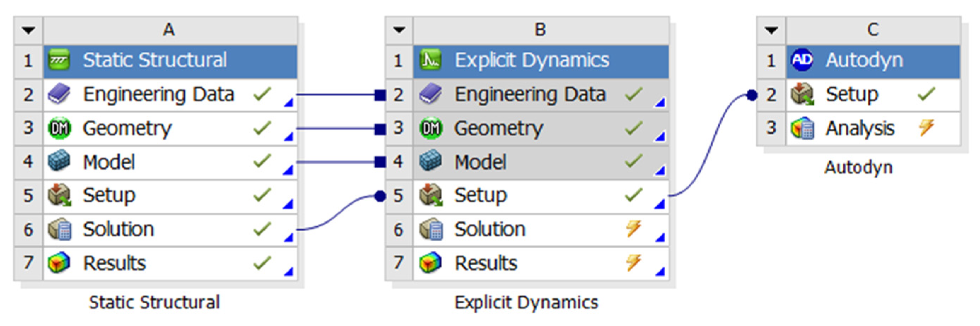Image resolution: width=980 pixels, height=326 pixels.
Task: Click the Autodyn AD logo icon
Action: (802, 60)
